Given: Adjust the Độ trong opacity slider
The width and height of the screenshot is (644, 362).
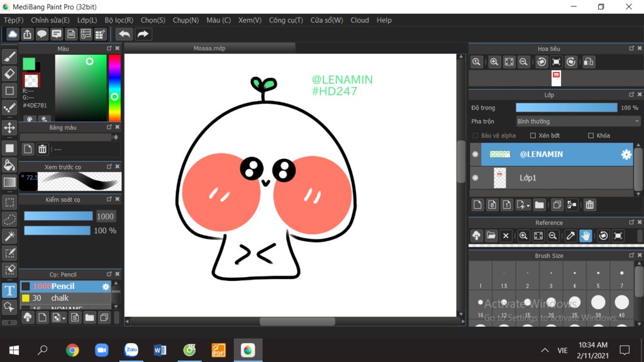Looking at the screenshot, I should coord(567,107).
